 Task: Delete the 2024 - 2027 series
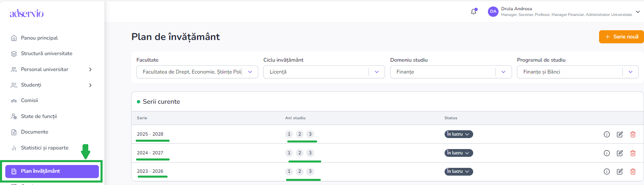(633, 153)
